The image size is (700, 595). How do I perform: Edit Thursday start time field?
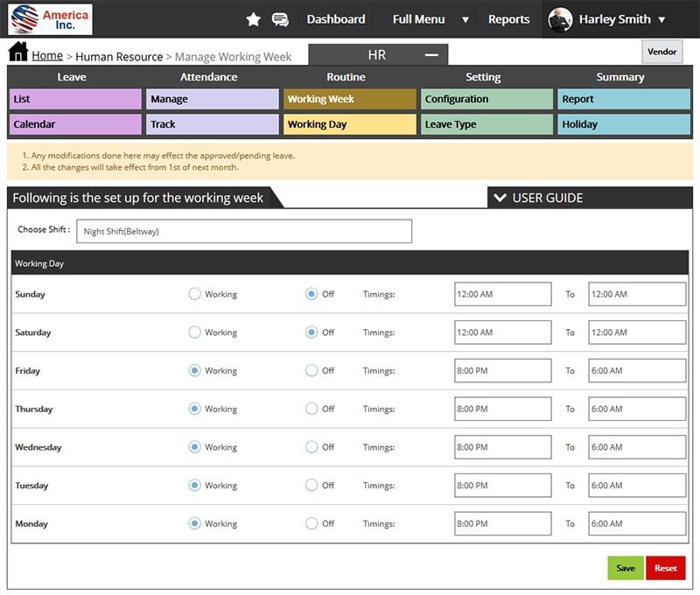coord(502,409)
